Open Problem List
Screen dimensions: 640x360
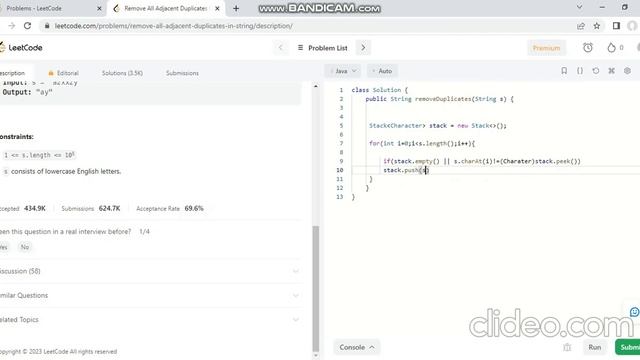pyautogui.click(x=322, y=48)
